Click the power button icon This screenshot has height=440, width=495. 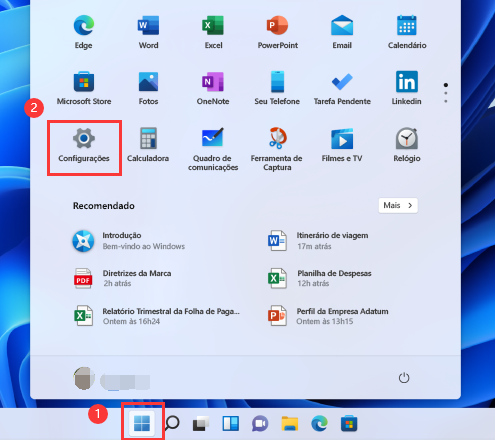click(404, 378)
